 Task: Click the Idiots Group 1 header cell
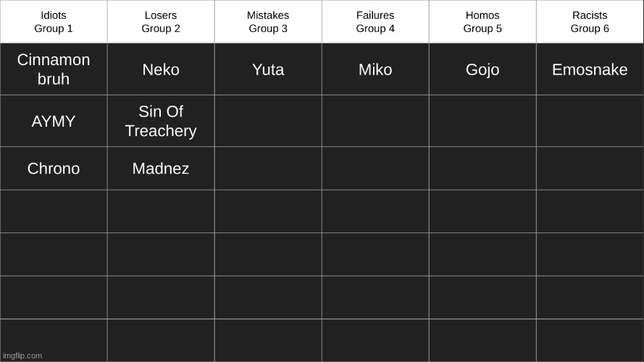point(54,22)
